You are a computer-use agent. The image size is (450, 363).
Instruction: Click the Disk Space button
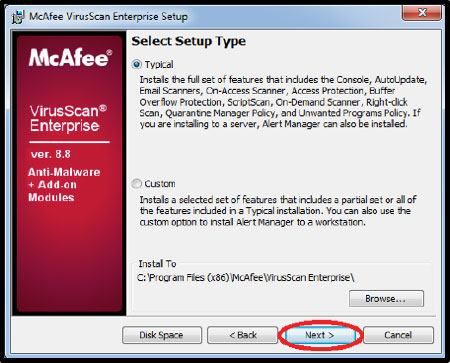coord(162,335)
